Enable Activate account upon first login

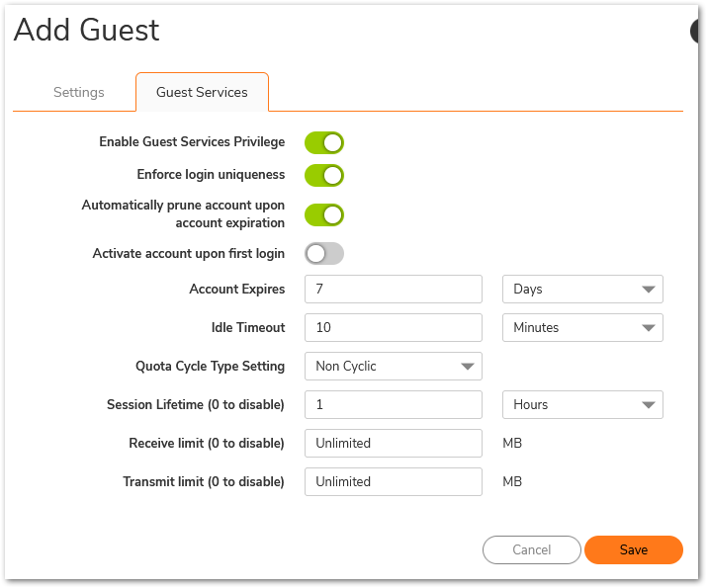coord(323,254)
